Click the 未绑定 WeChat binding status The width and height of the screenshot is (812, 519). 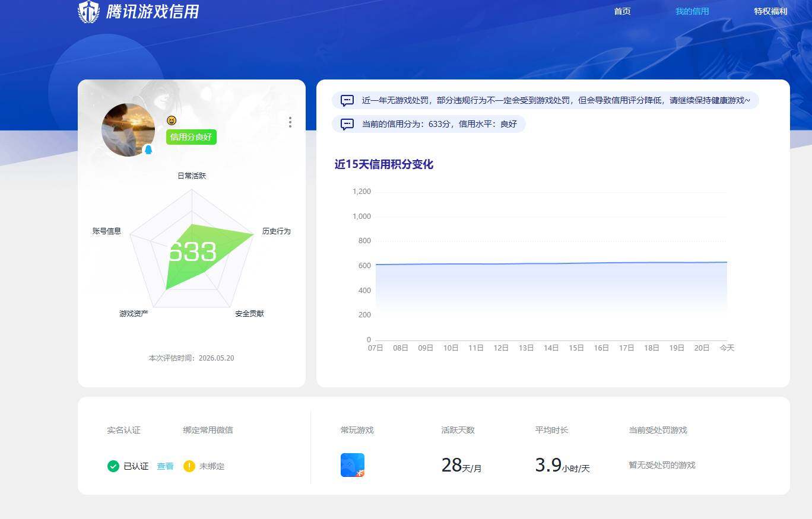coord(212,466)
